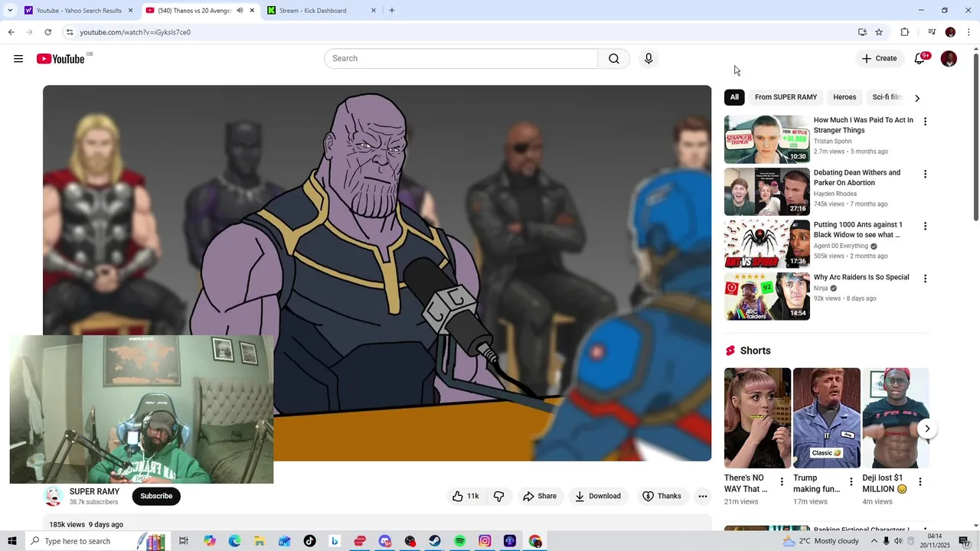
Task: Install app icon in address bar
Action: pyautogui.click(x=862, y=32)
